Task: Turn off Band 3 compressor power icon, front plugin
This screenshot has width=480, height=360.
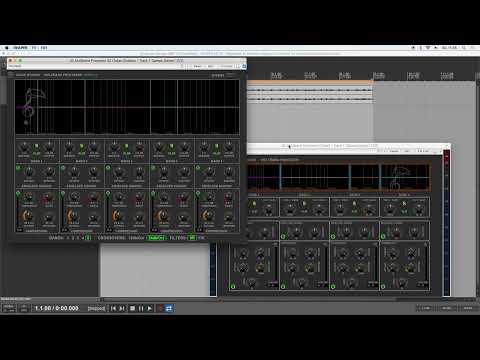Action: point(108,193)
